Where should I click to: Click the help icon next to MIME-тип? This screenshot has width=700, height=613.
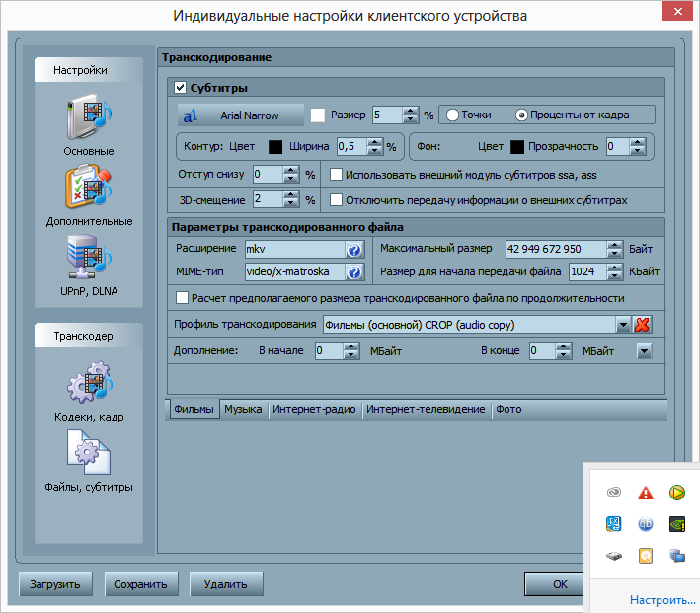pos(352,271)
